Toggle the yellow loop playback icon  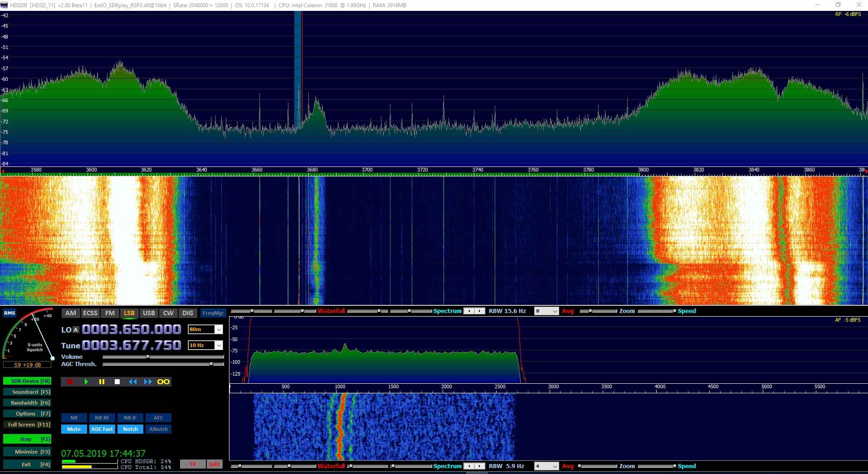click(163, 382)
